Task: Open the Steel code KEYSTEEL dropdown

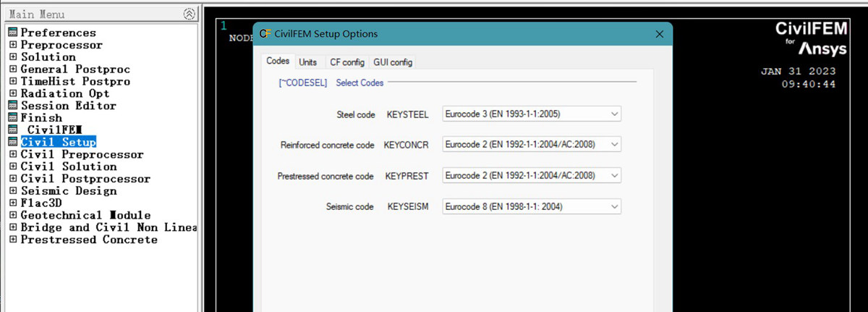Action: (x=532, y=114)
